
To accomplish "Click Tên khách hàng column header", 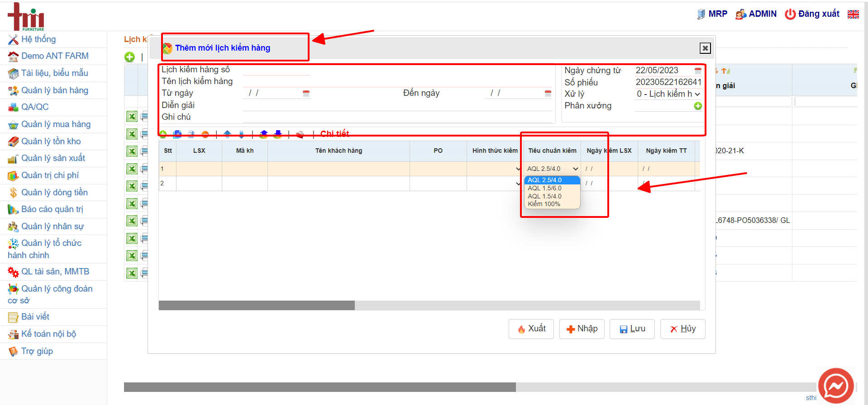I will 339,151.
